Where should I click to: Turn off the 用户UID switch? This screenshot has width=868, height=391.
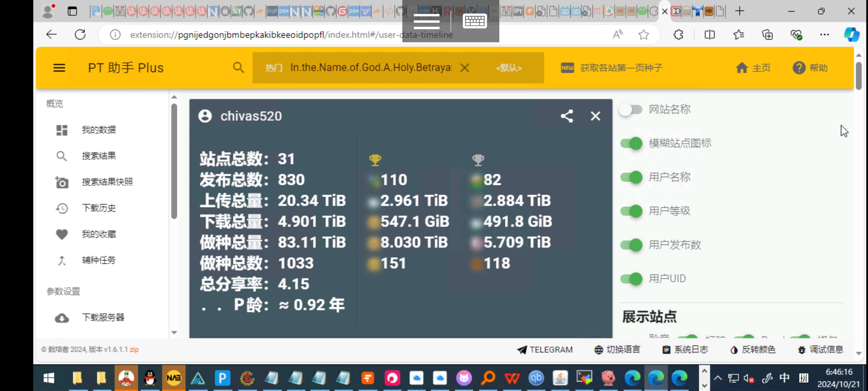click(x=631, y=279)
